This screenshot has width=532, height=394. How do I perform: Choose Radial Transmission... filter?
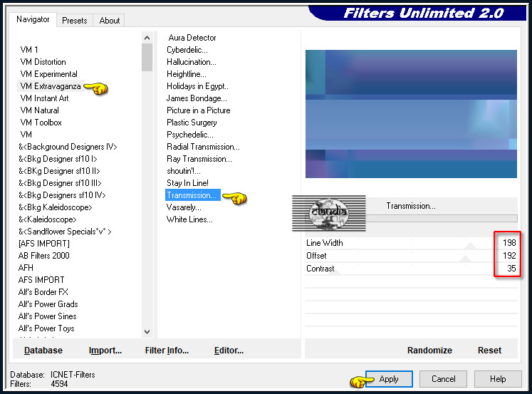[203, 147]
